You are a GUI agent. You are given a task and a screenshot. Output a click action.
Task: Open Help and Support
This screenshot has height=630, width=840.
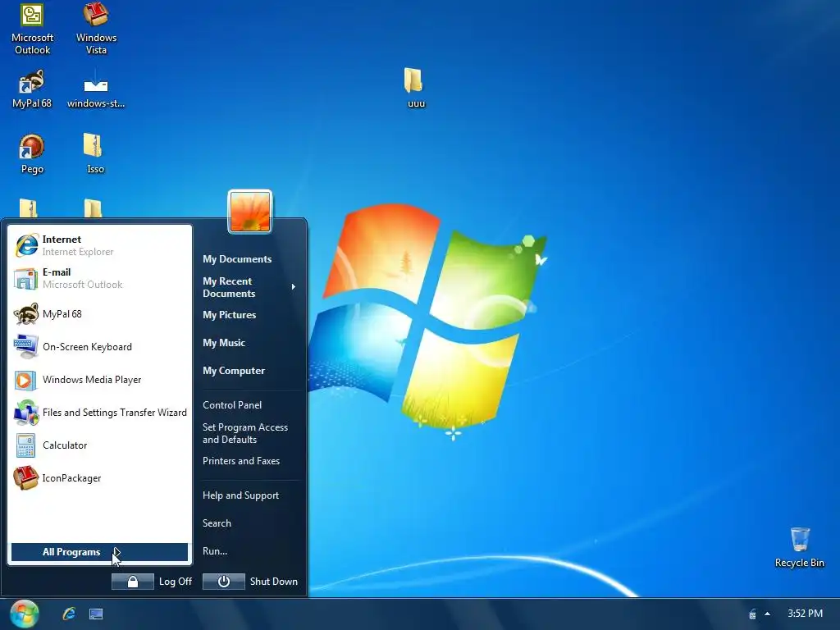[x=240, y=495]
